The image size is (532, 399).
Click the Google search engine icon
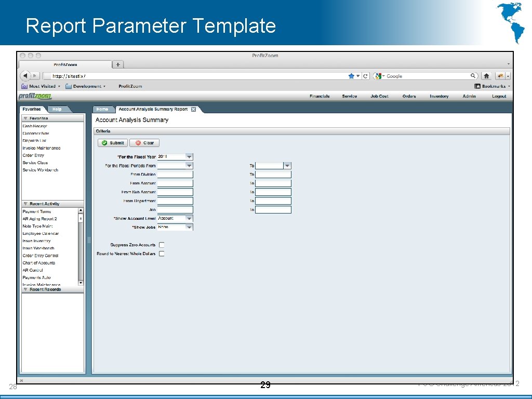378,76
